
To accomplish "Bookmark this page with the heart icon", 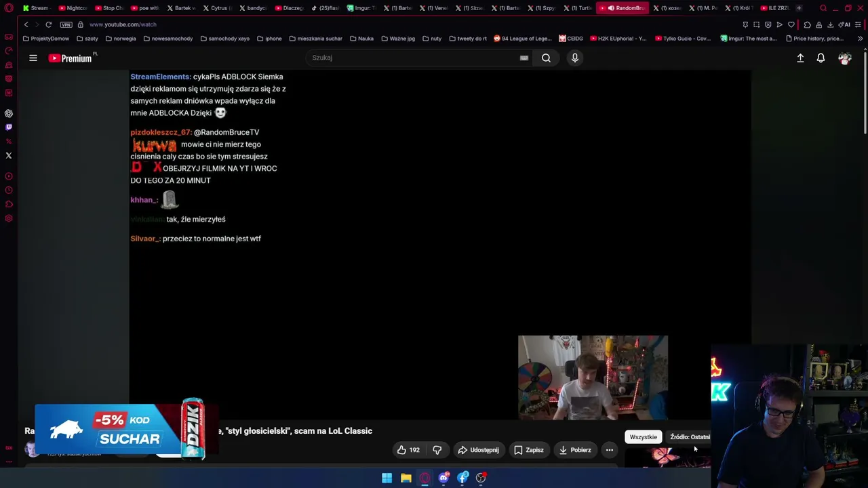I will point(791,25).
